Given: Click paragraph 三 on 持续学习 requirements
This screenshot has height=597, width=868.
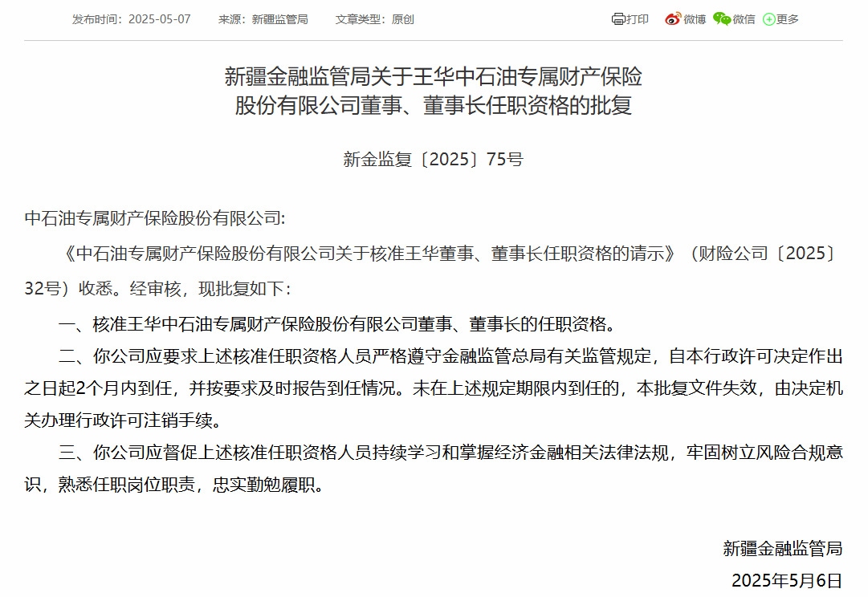Looking at the screenshot, I should point(434,469).
